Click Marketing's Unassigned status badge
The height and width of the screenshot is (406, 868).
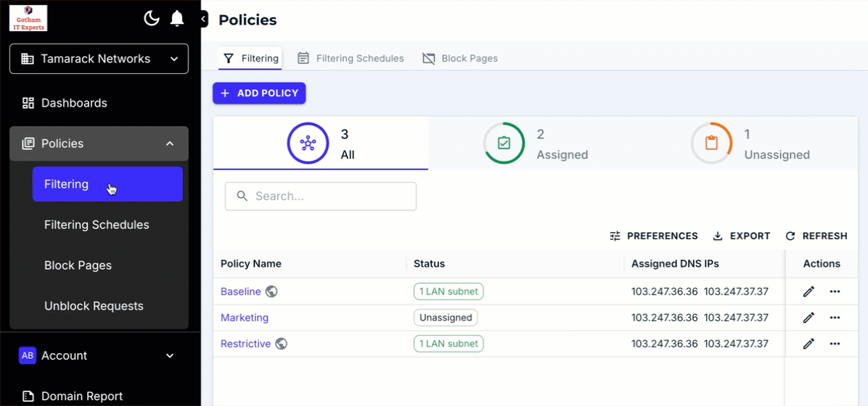click(446, 318)
